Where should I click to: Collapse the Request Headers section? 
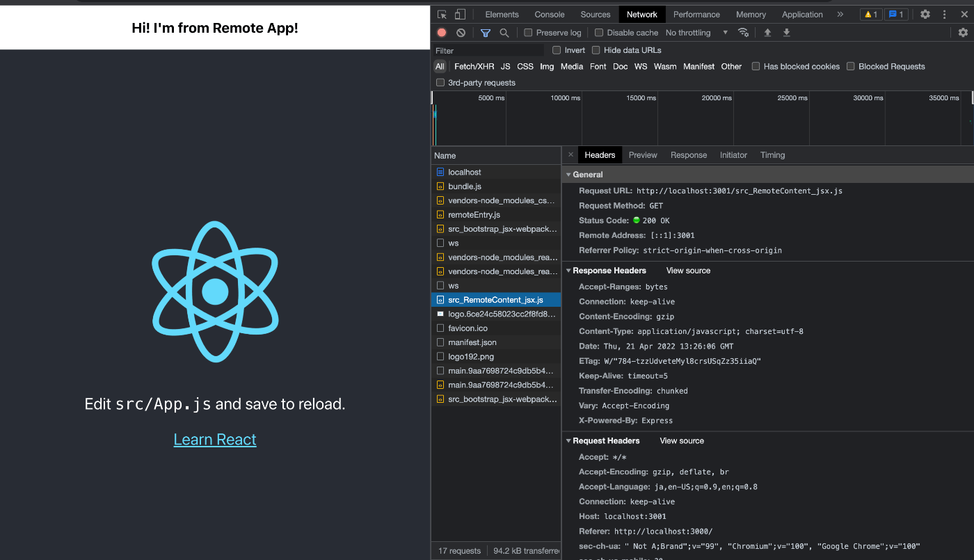point(568,441)
